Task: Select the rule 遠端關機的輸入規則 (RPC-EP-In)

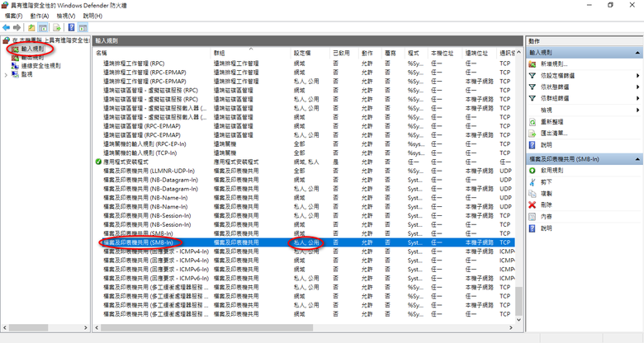Action: (304, 144)
